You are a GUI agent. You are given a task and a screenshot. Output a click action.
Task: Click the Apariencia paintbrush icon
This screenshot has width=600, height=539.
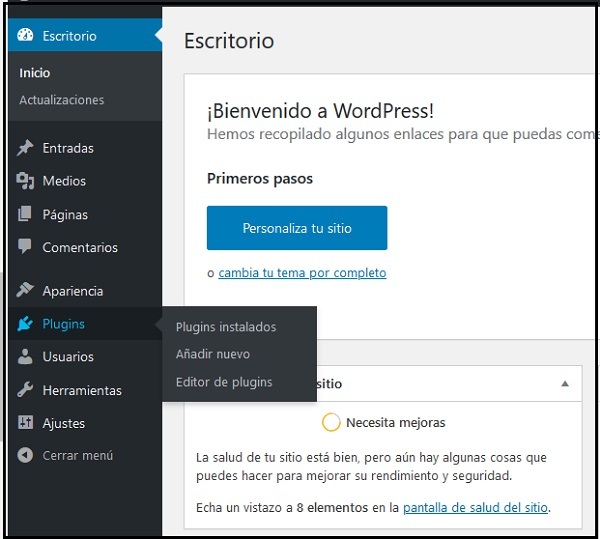(x=25, y=290)
